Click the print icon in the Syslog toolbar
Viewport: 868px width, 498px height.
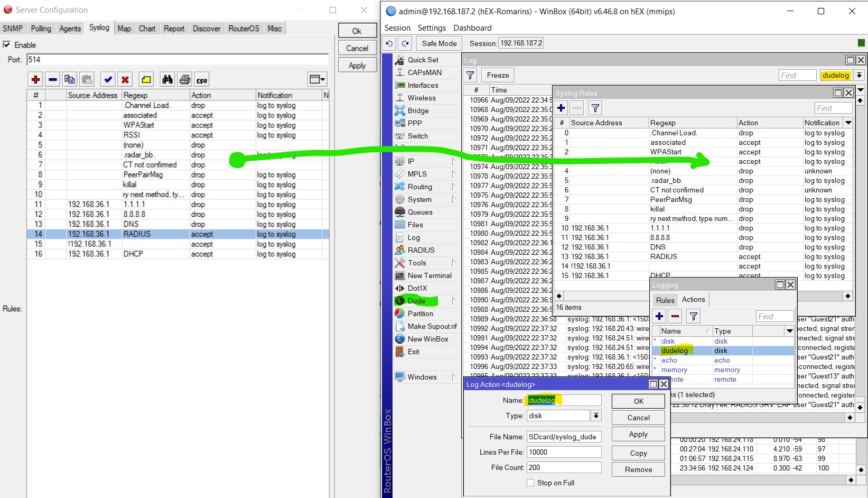click(184, 79)
